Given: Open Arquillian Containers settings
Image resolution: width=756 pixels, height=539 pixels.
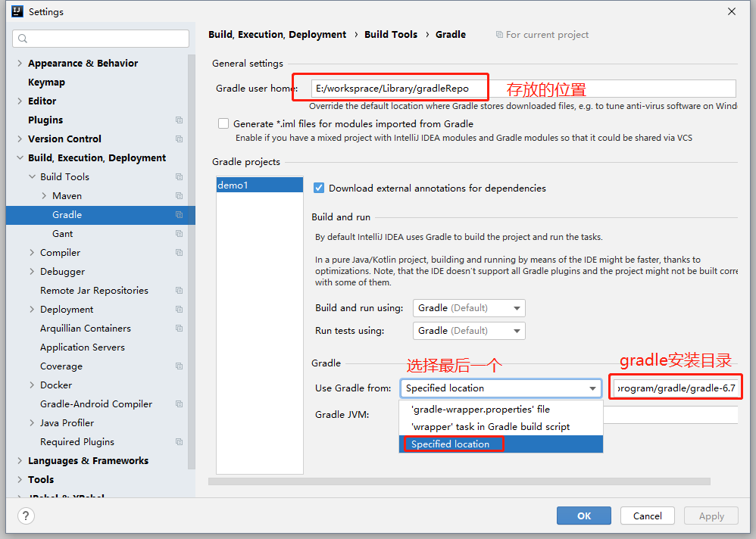Looking at the screenshot, I should point(86,328).
